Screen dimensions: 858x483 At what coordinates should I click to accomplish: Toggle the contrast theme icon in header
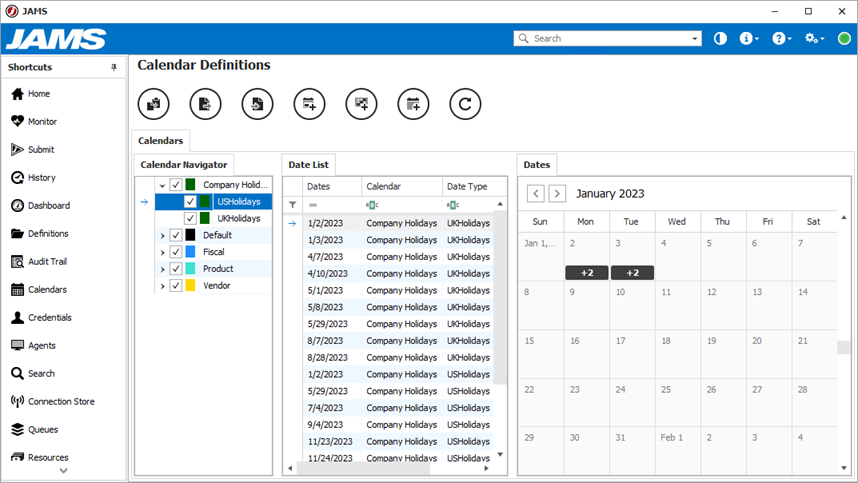pyautogui.click(x=720, y=38)
